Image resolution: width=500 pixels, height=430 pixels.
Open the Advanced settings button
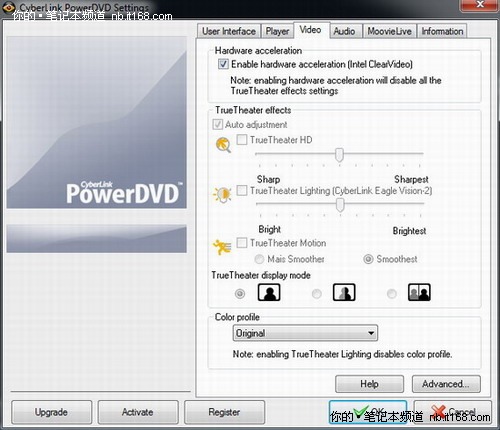(x=446, y=384)
